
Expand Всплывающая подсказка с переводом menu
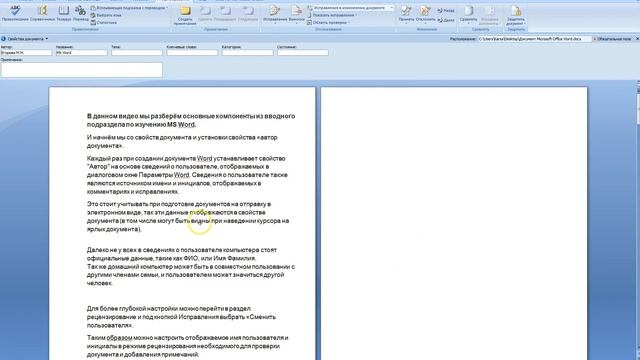tap(129, 8)
